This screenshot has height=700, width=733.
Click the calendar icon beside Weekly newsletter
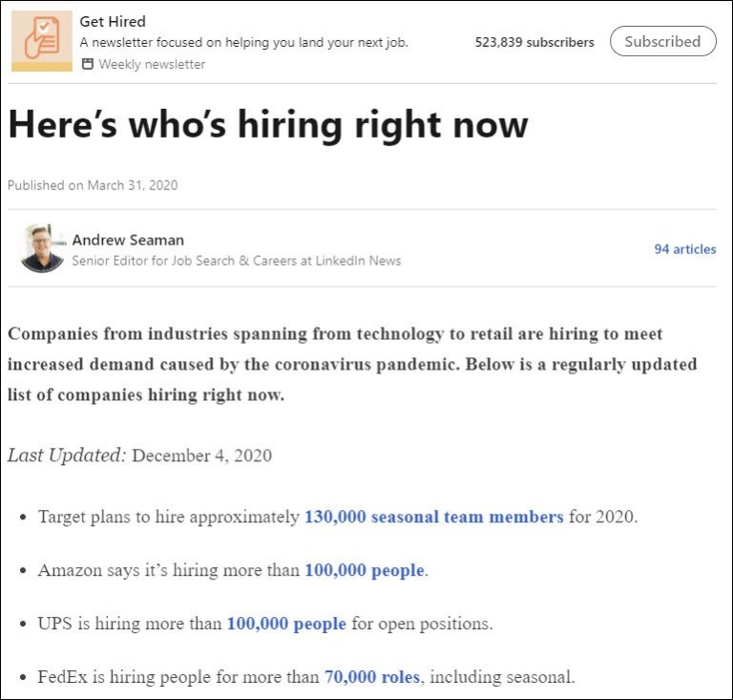coord(88,64)
